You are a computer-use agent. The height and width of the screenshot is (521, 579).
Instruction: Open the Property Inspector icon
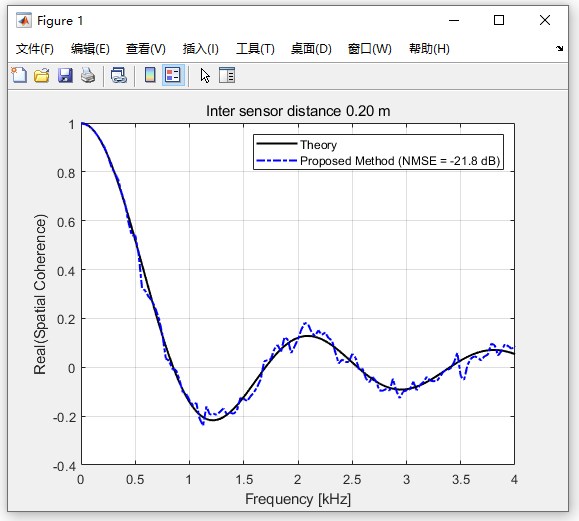coord(227,75)
